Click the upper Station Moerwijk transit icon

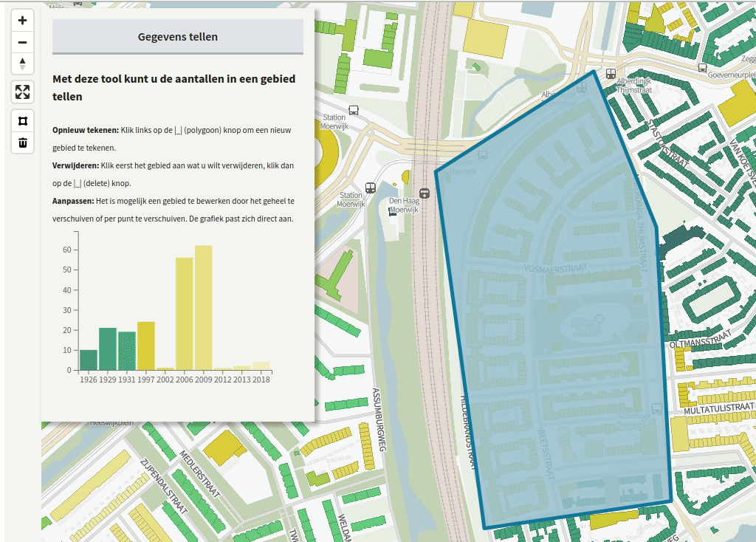(353, 109)
